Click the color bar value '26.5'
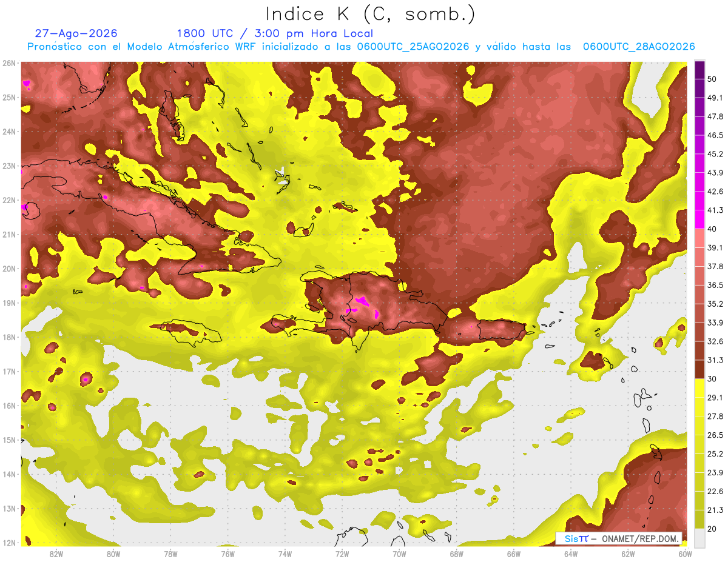 [x=715, y=435]
